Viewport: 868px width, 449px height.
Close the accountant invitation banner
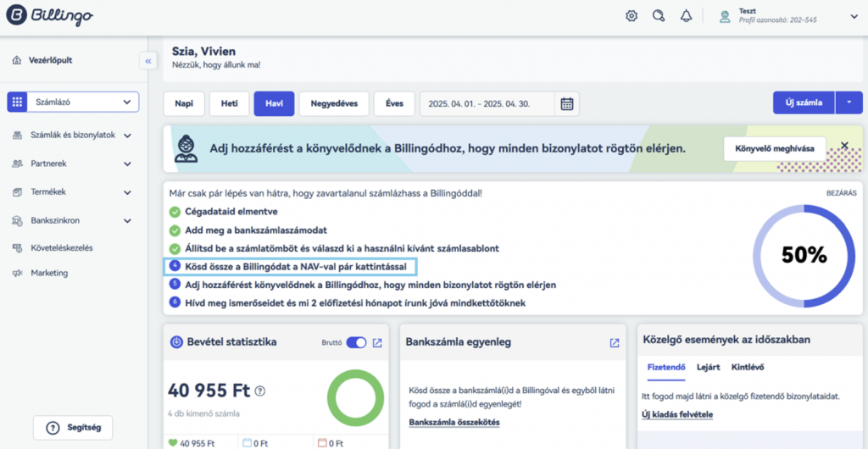pyautogui.click(x=844, y=146)
